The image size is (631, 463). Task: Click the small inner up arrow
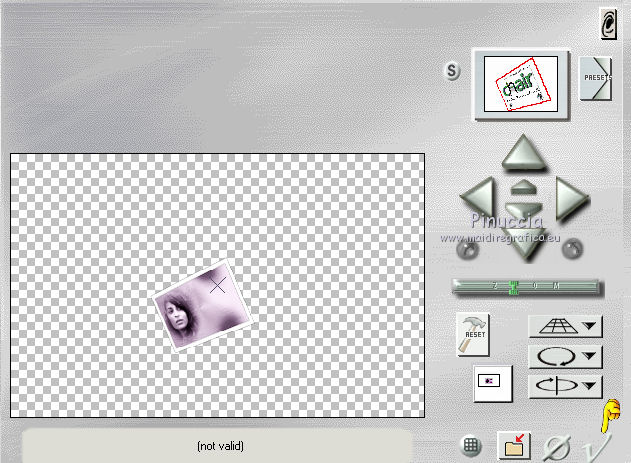pos(524,187)
